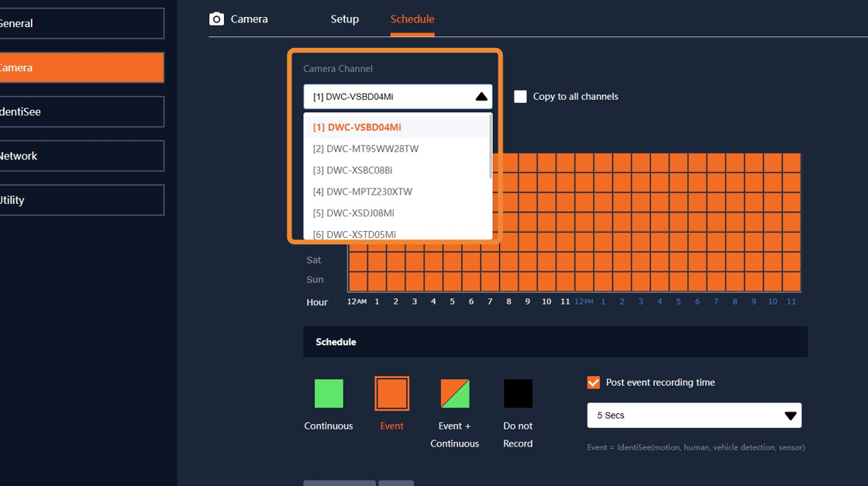Enable Copy to all channels checkbox
Screen dimensions: 868x486
520,96
